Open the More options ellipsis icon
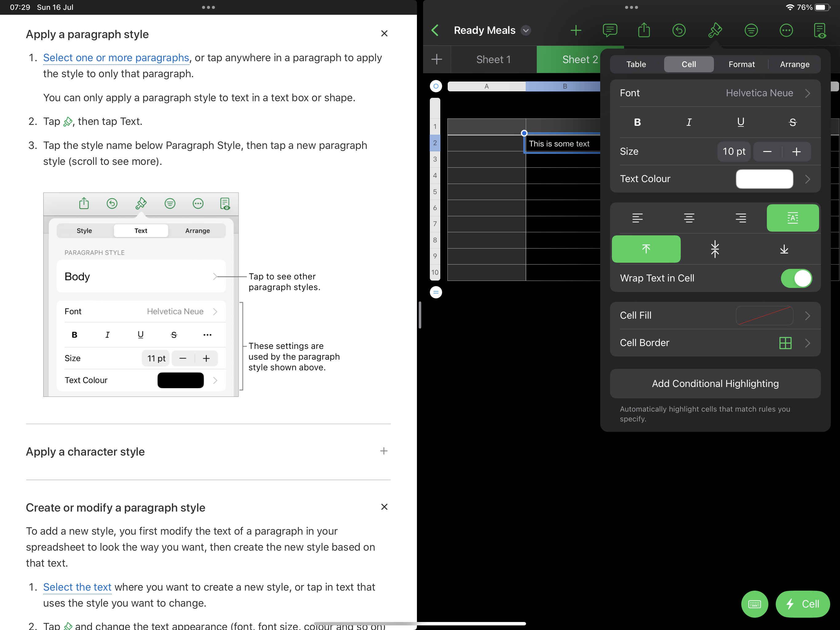840x630 pixels. click(x=786, y=30)
